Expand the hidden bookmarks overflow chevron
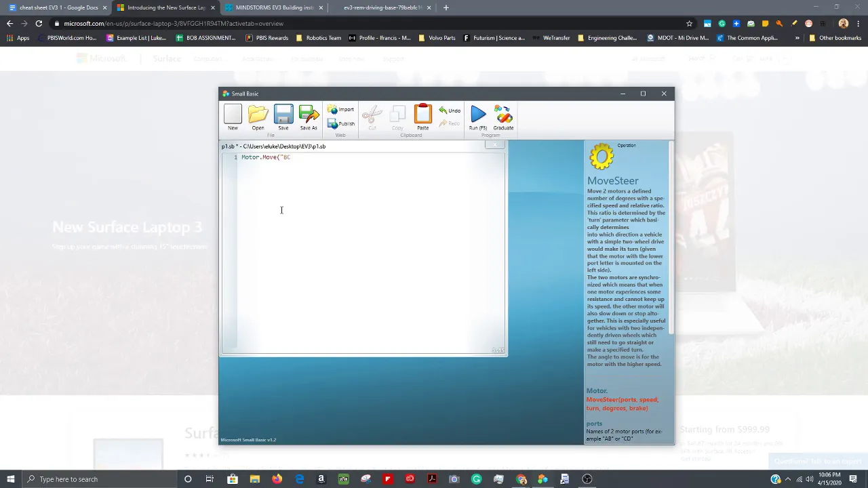 point(797,38)
